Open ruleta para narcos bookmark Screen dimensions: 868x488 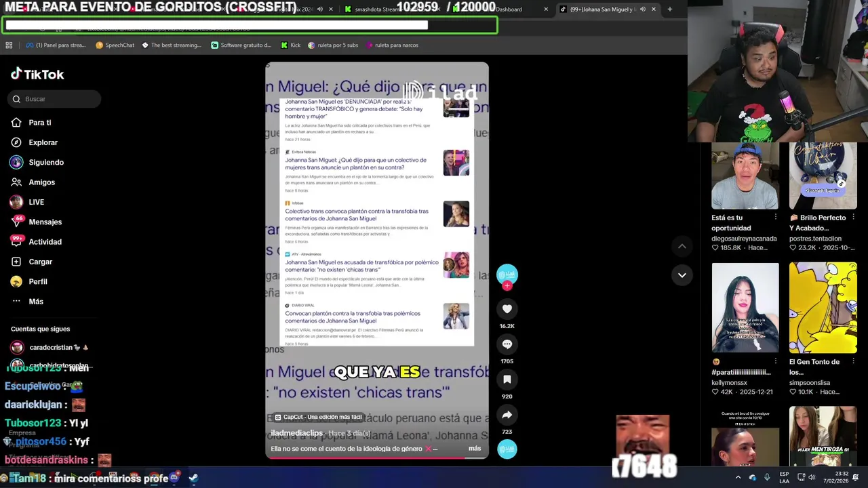coord(392,45)
